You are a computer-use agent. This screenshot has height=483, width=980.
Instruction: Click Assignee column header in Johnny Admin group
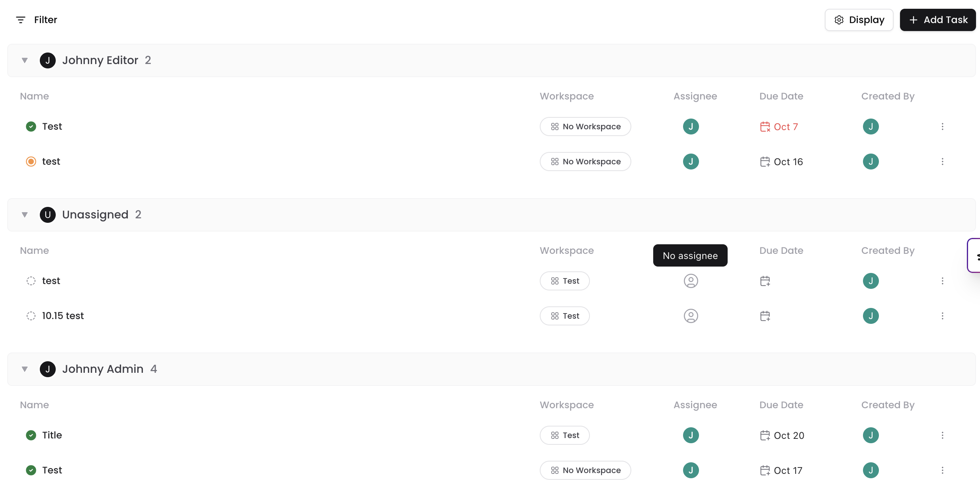click(x=695, y=405)
